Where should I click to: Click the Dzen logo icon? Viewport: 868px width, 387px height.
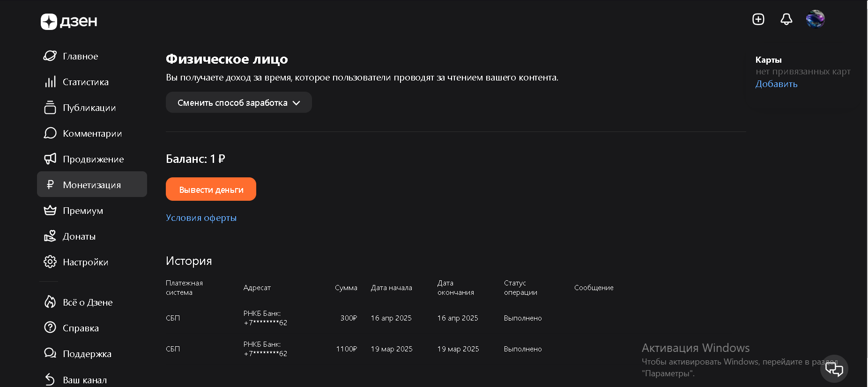49,22
